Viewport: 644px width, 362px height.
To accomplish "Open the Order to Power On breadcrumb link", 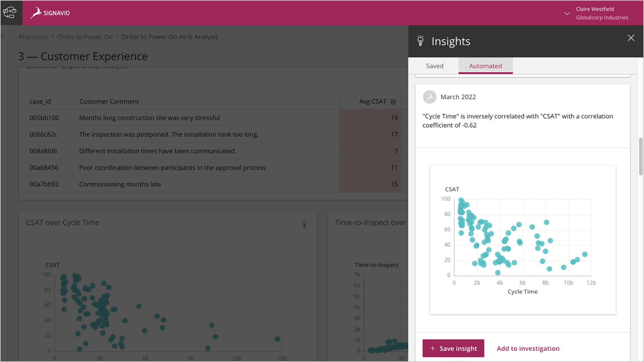I will (85, 37).
